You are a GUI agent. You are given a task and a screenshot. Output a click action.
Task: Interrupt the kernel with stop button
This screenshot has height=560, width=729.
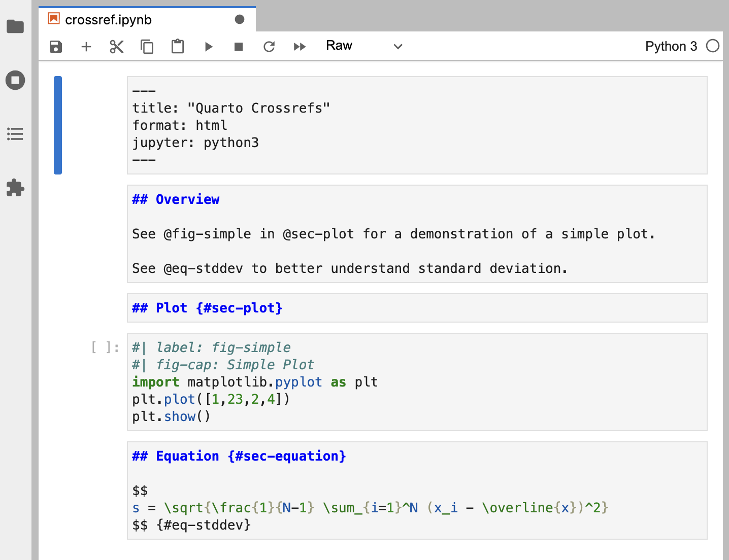[x=239, y=47]
